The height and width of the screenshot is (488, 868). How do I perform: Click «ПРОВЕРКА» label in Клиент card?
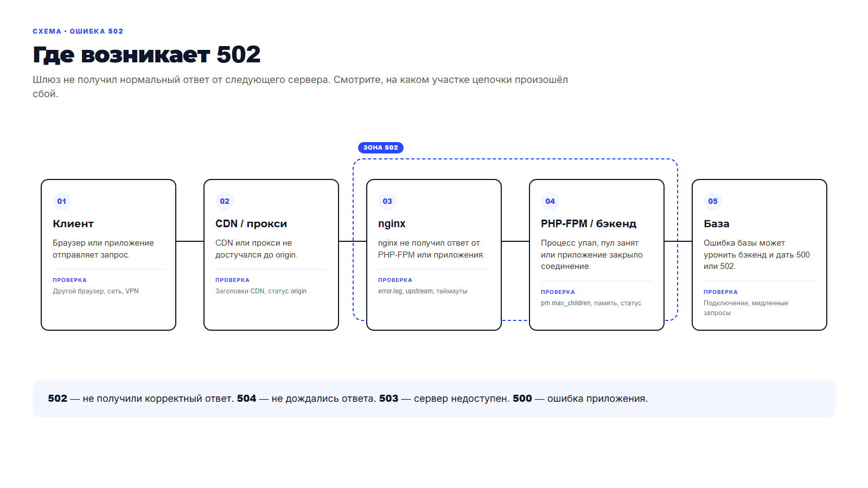[x=69, y=280]
